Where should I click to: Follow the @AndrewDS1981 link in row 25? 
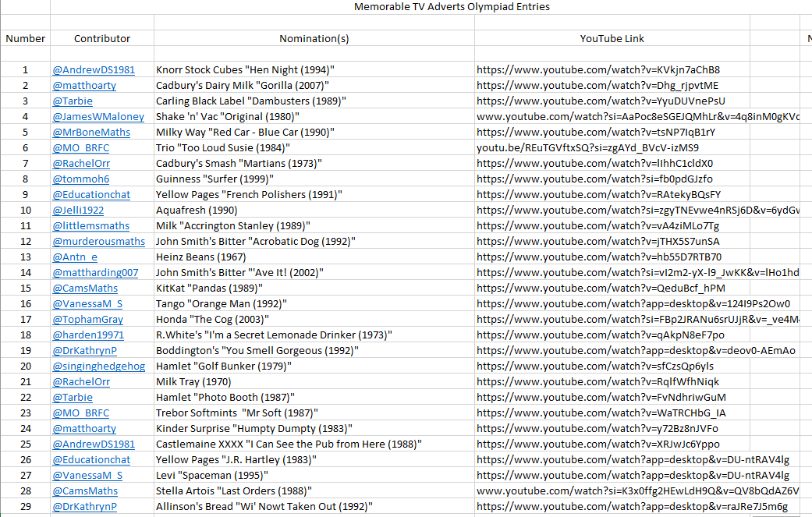pos(94,444)
